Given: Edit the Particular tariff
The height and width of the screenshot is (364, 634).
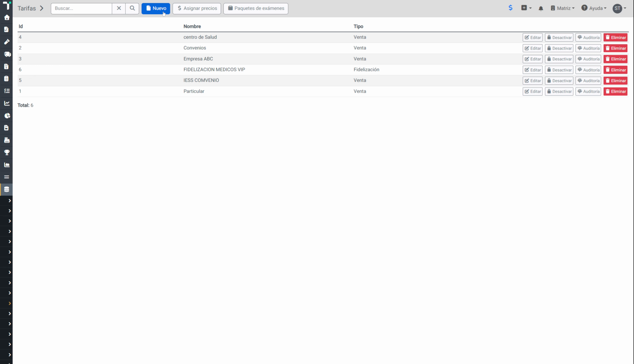Looking at the screenshot, I should [x=533, y=91].
